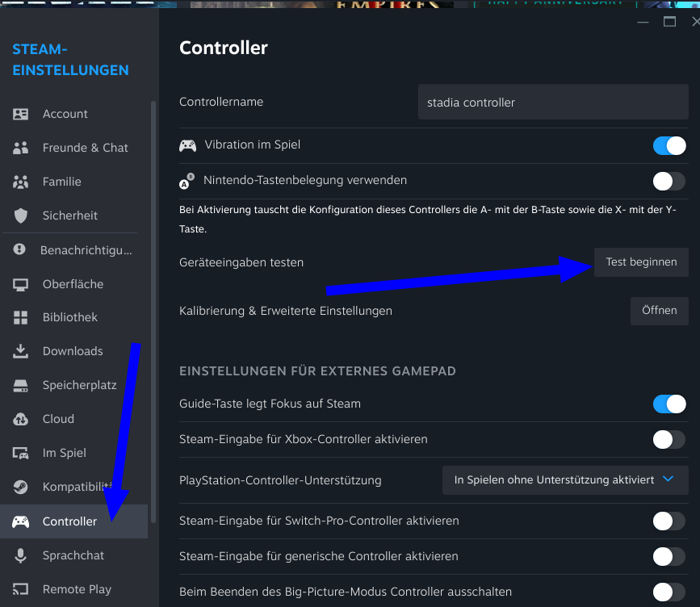This screenshot has height=607, width=700.
Task: Click the gamepad icon beside Vibration im Spiel
Action: coord(187,145)
